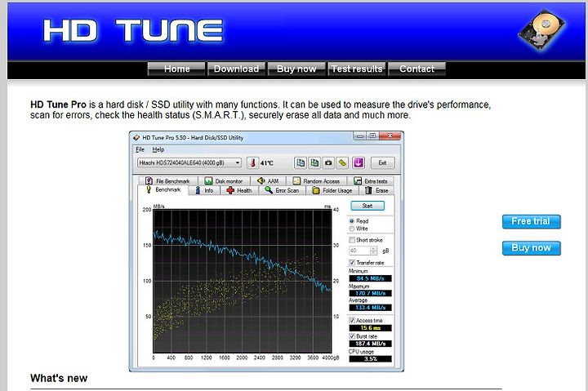Toggle the Burst rate checkbox

(x=352, y=336)
